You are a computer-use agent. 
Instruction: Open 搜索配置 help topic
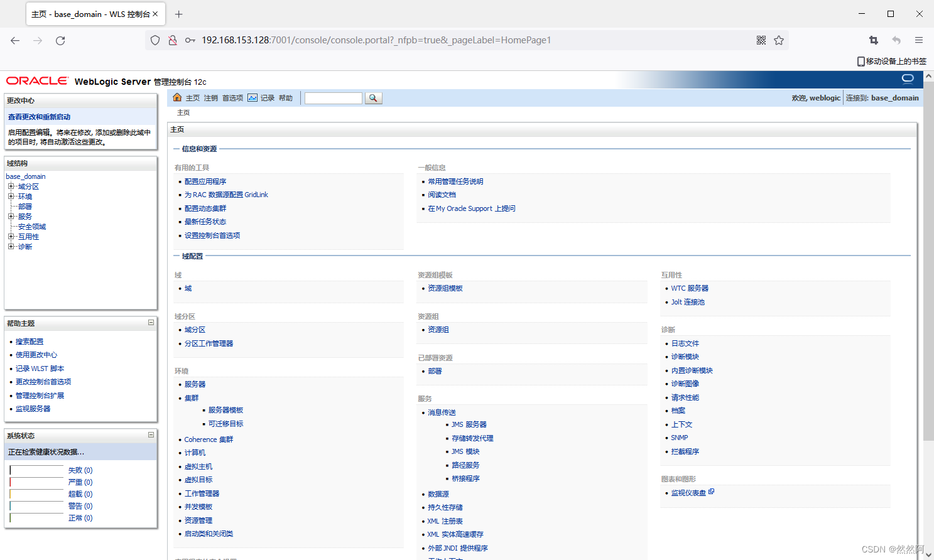coord(30,342)
